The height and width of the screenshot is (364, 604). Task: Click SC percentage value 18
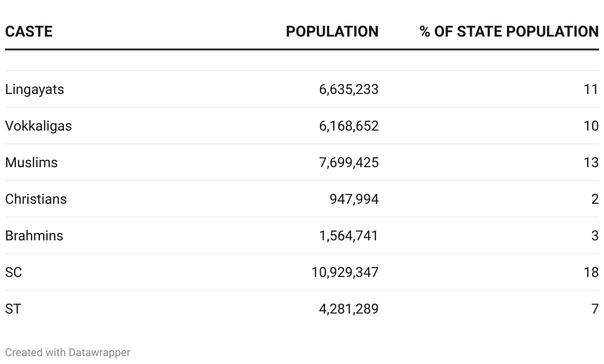tap(591, 273)
